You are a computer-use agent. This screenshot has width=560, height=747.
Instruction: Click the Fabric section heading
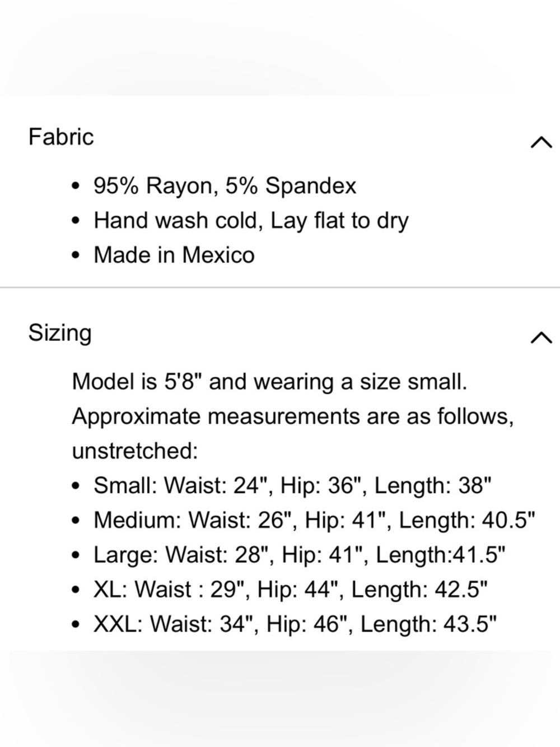pyautogui.click(x=61, y=137)
